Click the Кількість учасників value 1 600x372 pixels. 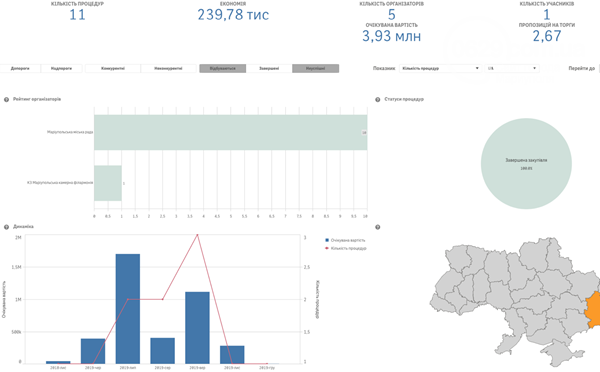point(547,15)
